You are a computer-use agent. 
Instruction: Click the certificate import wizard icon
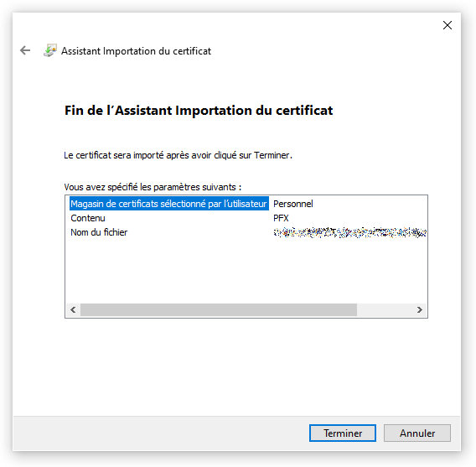click(50, 50)
